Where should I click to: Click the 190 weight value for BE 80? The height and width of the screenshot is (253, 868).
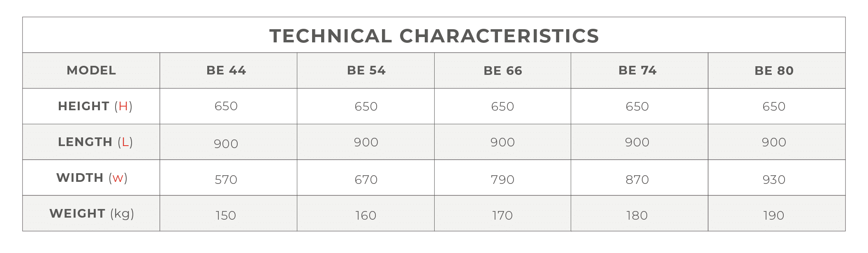[x=774, y=216]
